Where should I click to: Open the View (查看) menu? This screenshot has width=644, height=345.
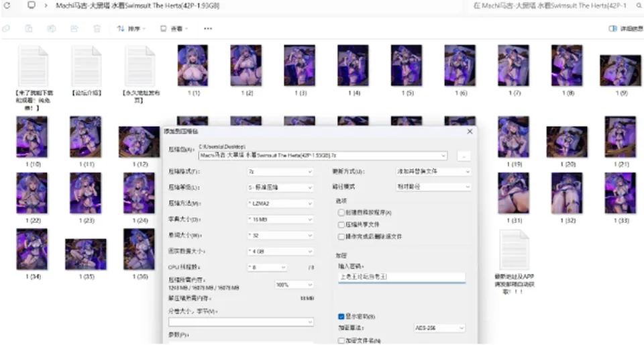(174, 29)
